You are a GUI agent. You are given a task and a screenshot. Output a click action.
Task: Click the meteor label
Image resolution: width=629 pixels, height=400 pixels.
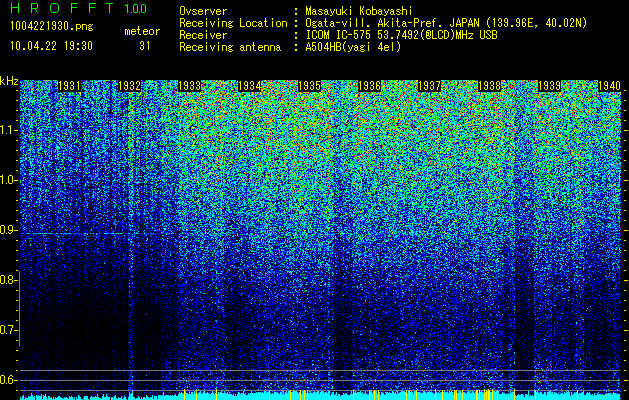[x=142, y=31]
